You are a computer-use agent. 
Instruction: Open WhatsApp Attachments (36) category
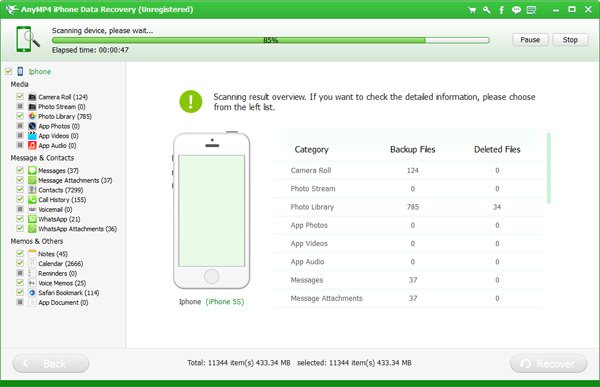point(77,229)
